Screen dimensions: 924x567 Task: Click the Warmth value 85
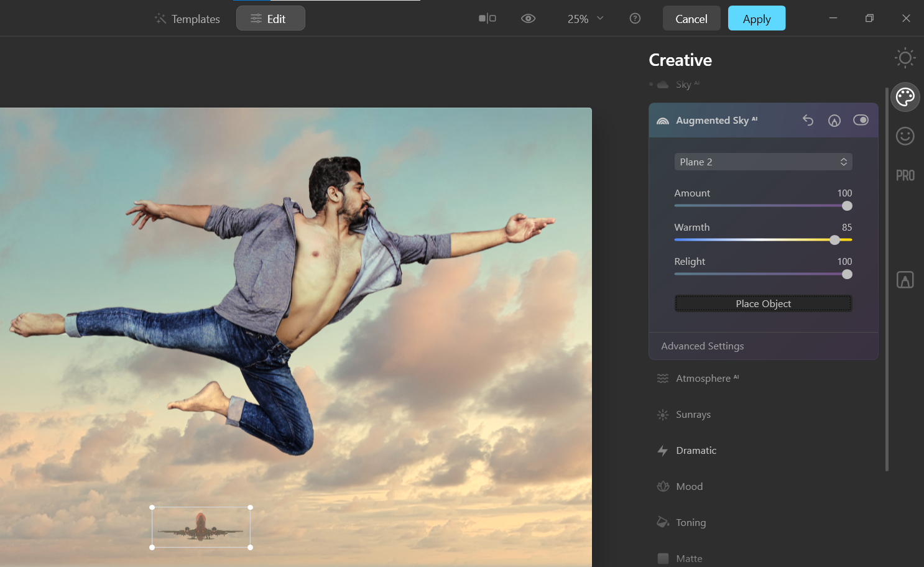coord(847,227)
